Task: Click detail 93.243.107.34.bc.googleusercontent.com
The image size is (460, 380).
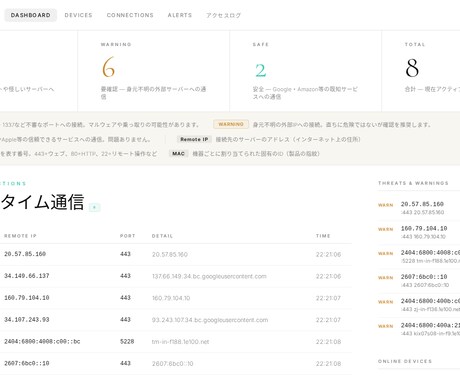Action: [210, 320]
